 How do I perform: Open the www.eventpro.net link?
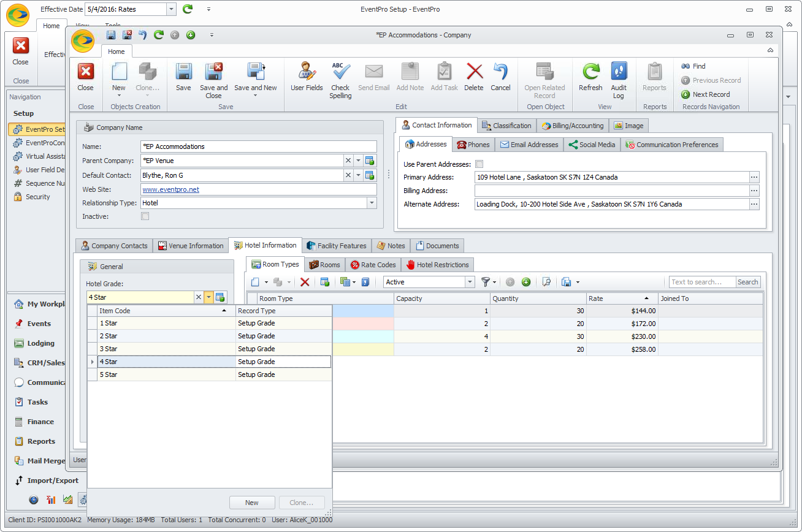pos(171,190)
